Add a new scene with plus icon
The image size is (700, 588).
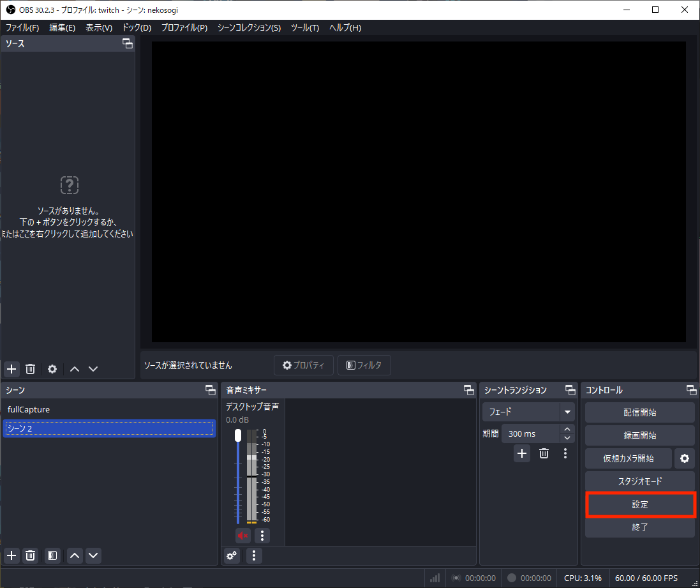pos(11,555)
